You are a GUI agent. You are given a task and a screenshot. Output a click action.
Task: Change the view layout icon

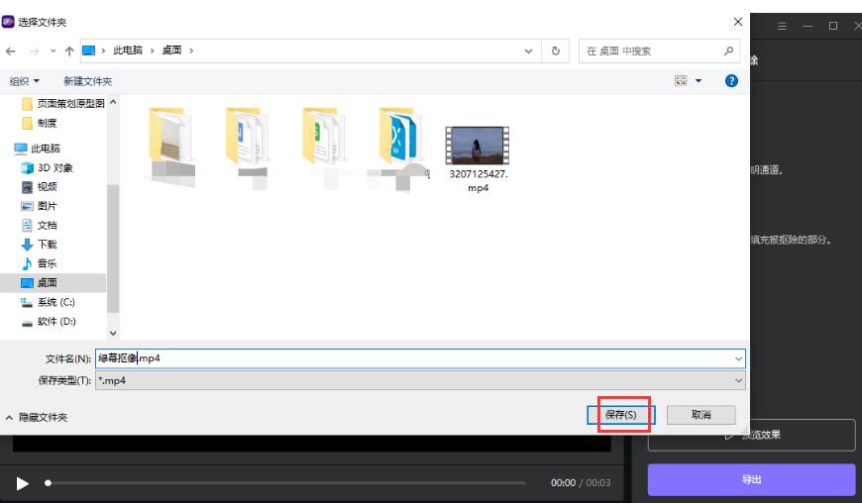pyautogui.click(x=681, y=81)
